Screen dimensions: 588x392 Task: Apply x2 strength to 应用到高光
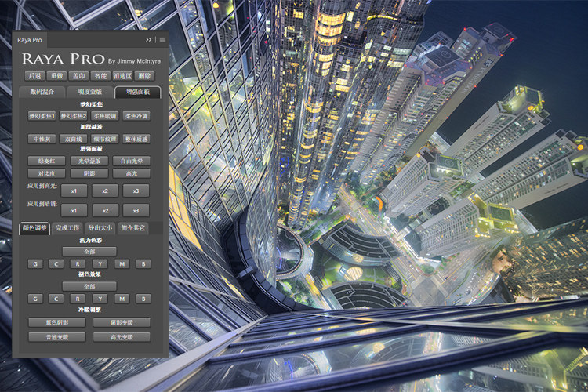[x=105, y=191]
